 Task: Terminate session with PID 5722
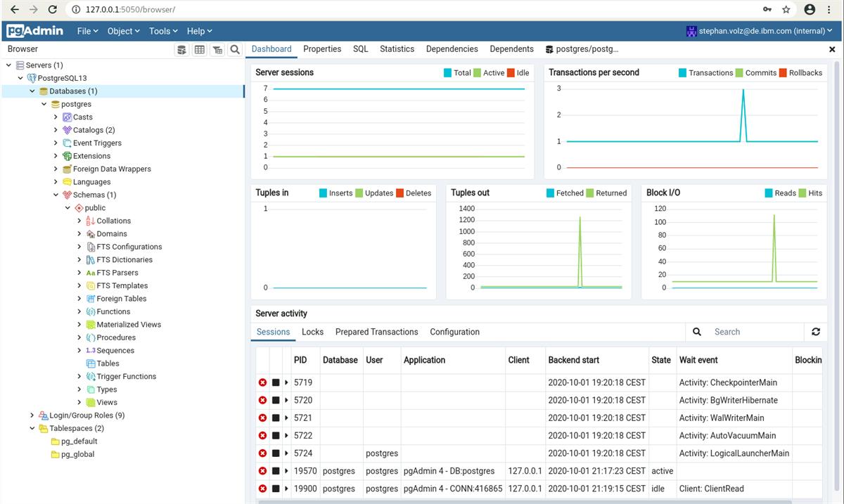(263, 436)
